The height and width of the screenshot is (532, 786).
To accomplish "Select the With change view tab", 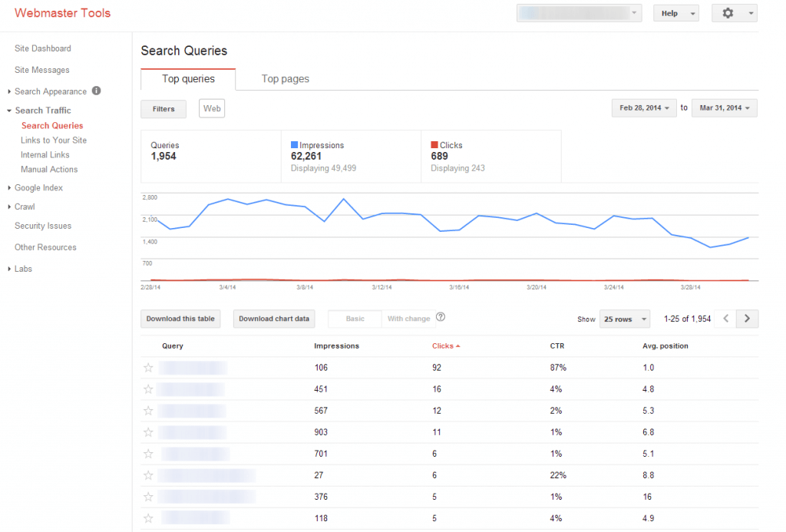I will coord(408,319).
